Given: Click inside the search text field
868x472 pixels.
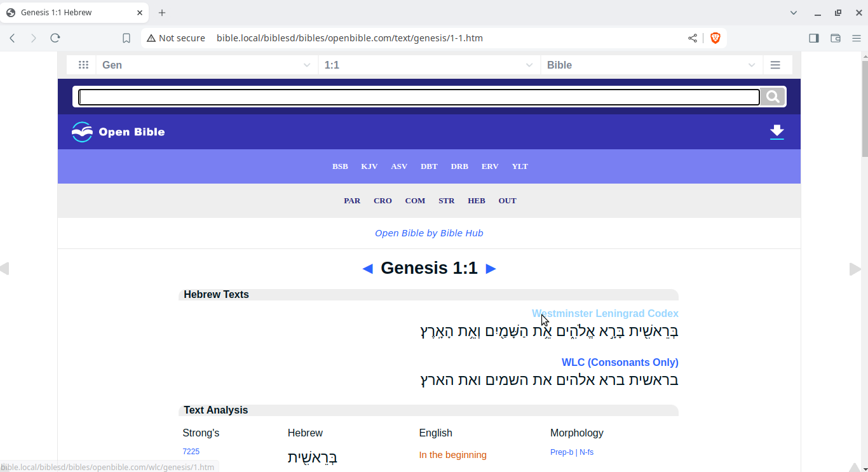Looking at the screenshot, I should point(419,97).
